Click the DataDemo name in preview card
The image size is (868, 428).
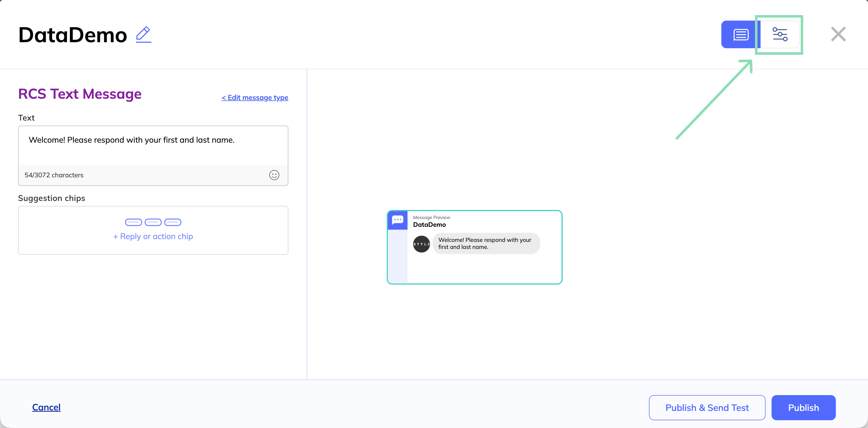(429, 225)
